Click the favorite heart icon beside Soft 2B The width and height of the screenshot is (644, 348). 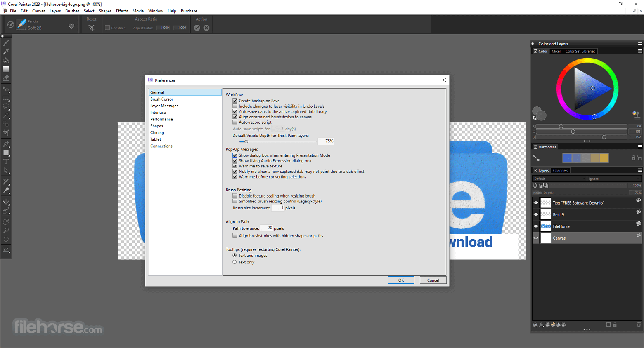[71, 26]
